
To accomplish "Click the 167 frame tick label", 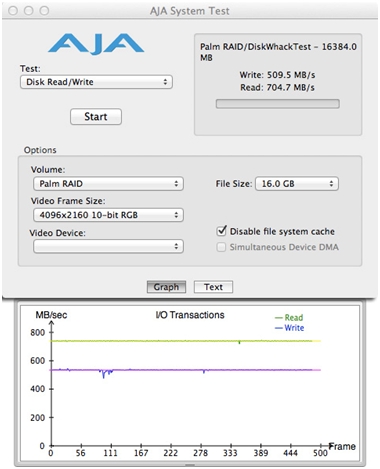I will [141, 453].
